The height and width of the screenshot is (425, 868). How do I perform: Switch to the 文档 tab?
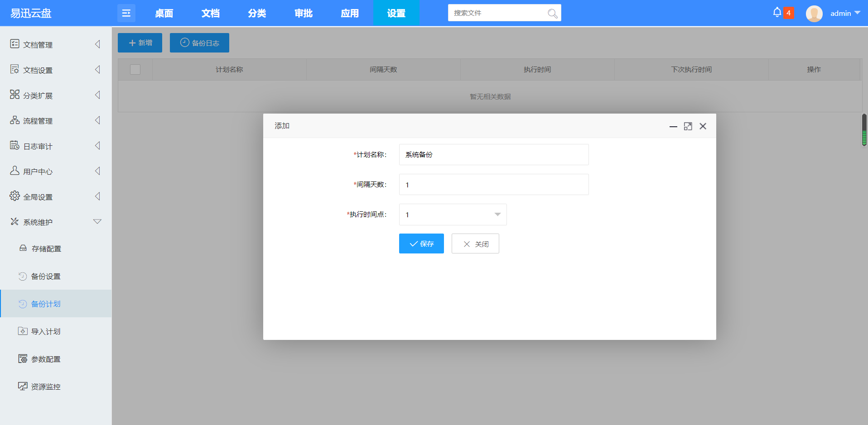click(x=211, y=13)
